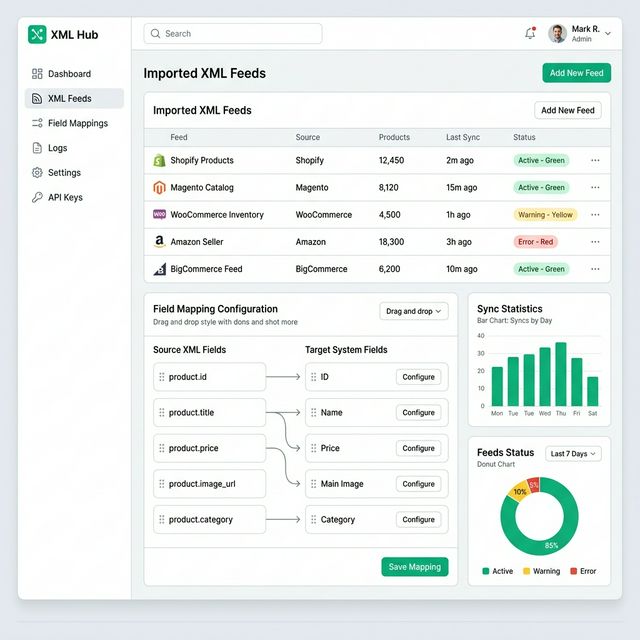Click the Shopify feed icon
Image resolution: width=640 pixels, height=640 pixels.
pos(158,161)
